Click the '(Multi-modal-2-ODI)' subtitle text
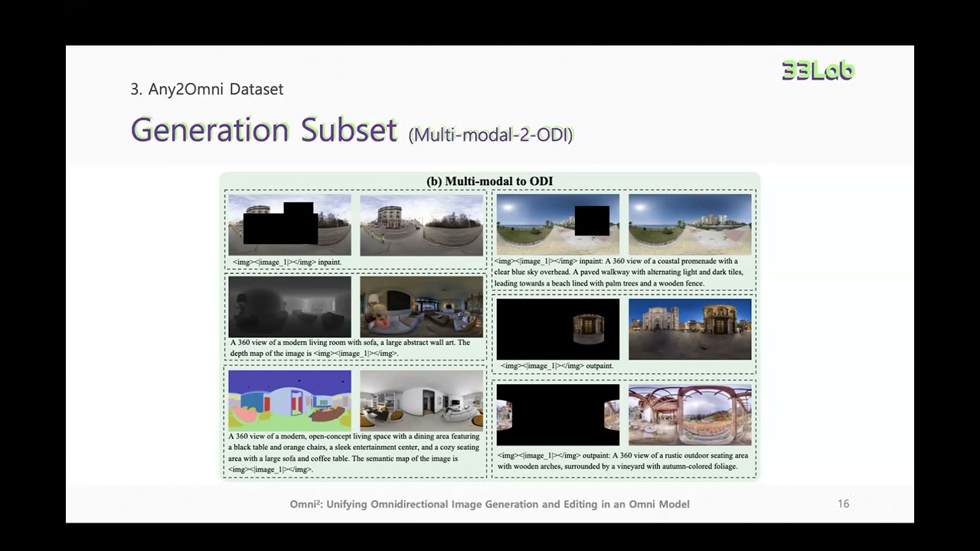This screenshot has height=551, width=980. pyautogui.click(x=491, y=135)
